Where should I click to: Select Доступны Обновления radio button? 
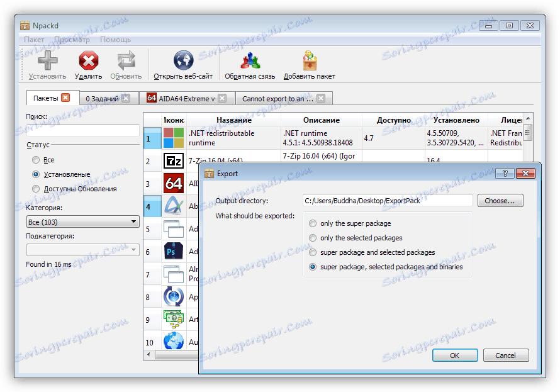[x=36, y=189]
